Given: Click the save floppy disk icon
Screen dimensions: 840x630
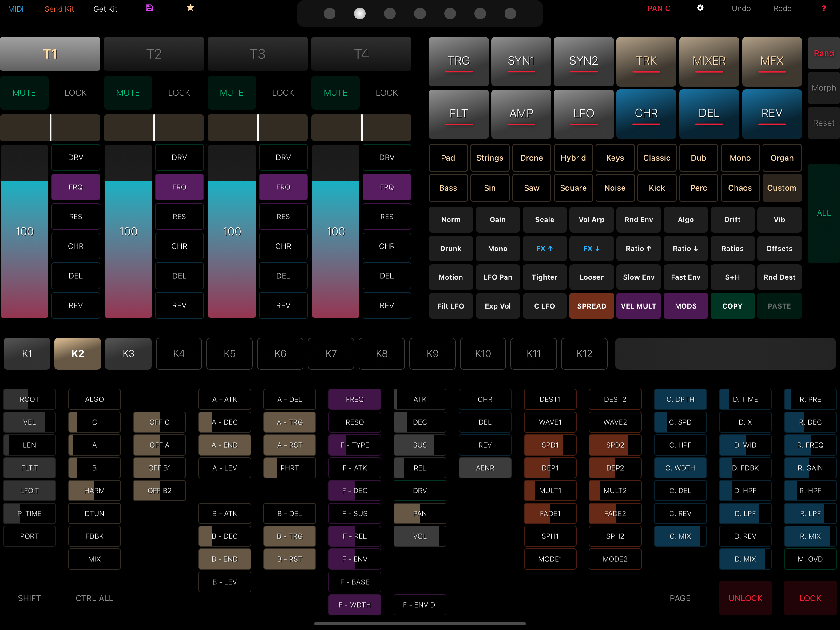Looking at the screenshot, I should (x=149, y=8).
